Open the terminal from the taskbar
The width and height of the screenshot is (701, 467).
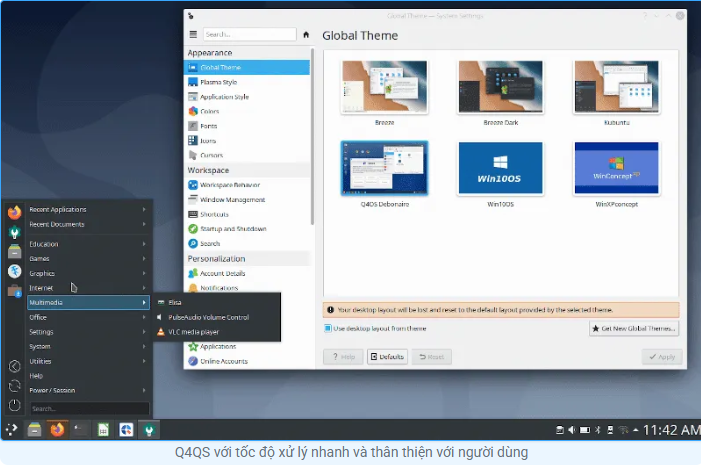tap(80, 429)
